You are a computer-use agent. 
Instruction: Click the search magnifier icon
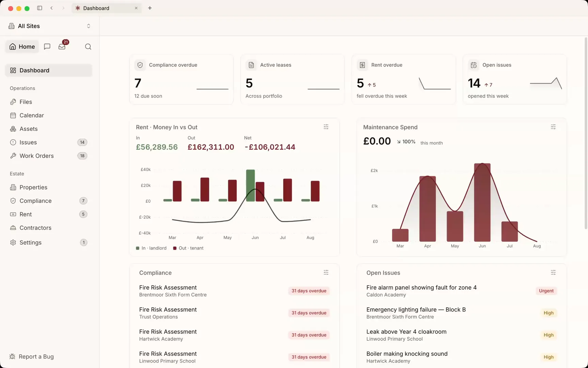tap(88, 47)
